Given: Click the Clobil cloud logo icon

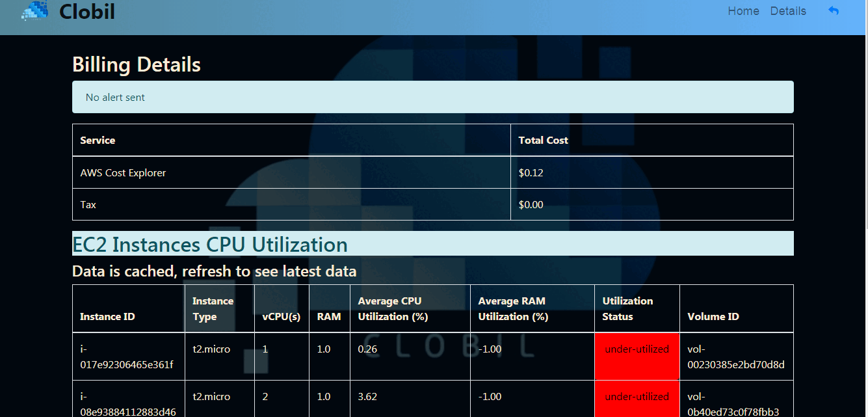Looking at the screenshot, I should pos(34,11).
